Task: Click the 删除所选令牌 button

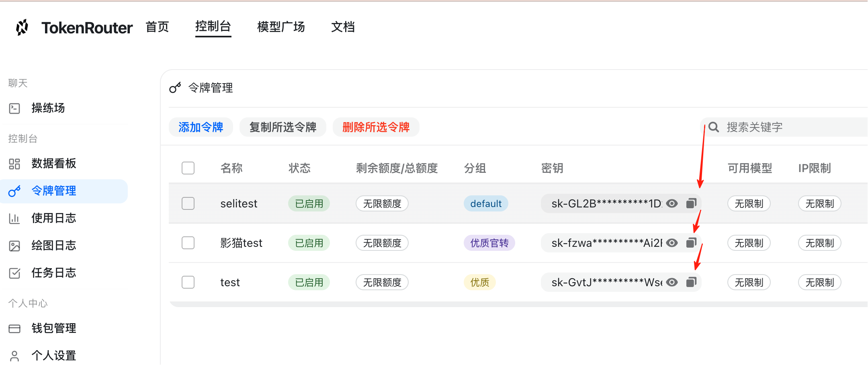Action: pos(376,127)
